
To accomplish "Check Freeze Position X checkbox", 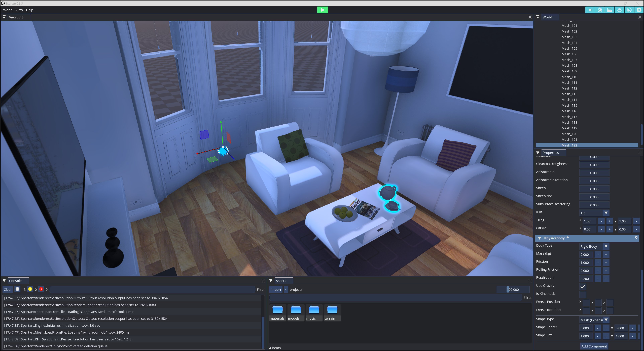I will [586, 302].
